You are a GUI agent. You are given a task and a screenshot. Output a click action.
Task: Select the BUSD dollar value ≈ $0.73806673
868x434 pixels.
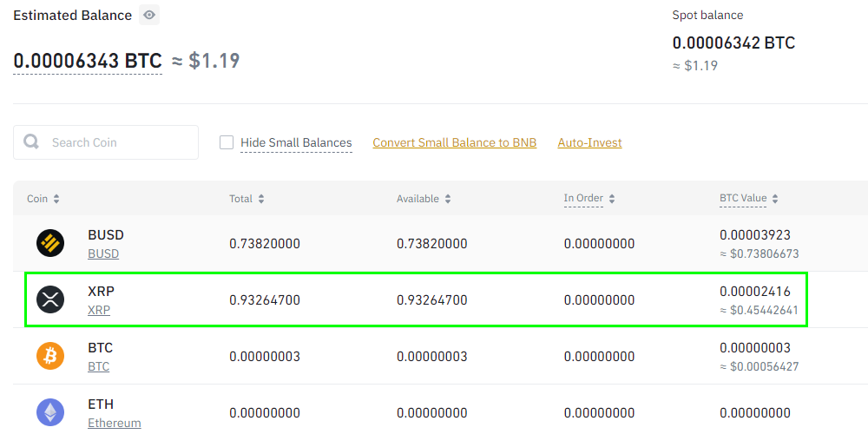point(759,254)
